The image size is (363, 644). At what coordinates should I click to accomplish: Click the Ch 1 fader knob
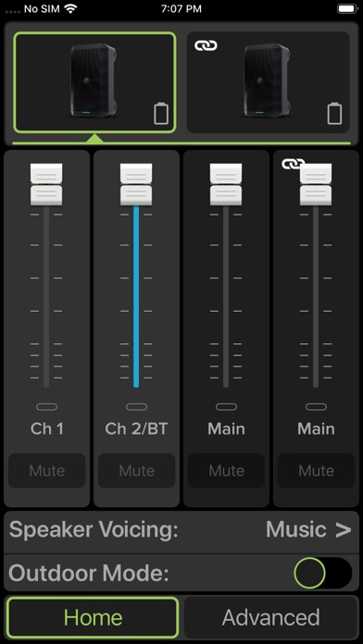pos(46,184)
